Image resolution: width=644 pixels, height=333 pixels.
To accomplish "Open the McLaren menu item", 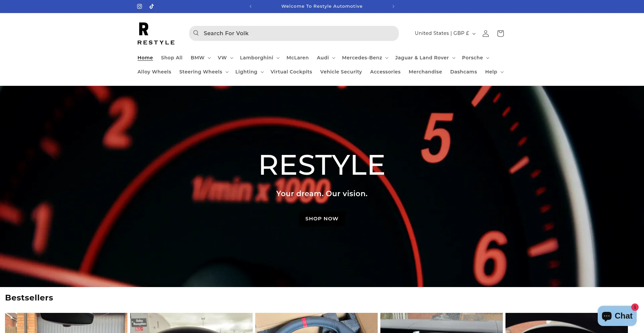I will (x=298, y=58).
